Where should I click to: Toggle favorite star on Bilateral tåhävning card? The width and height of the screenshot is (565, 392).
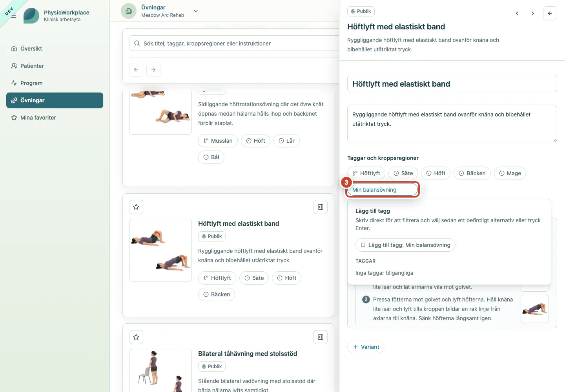point(136,337)
